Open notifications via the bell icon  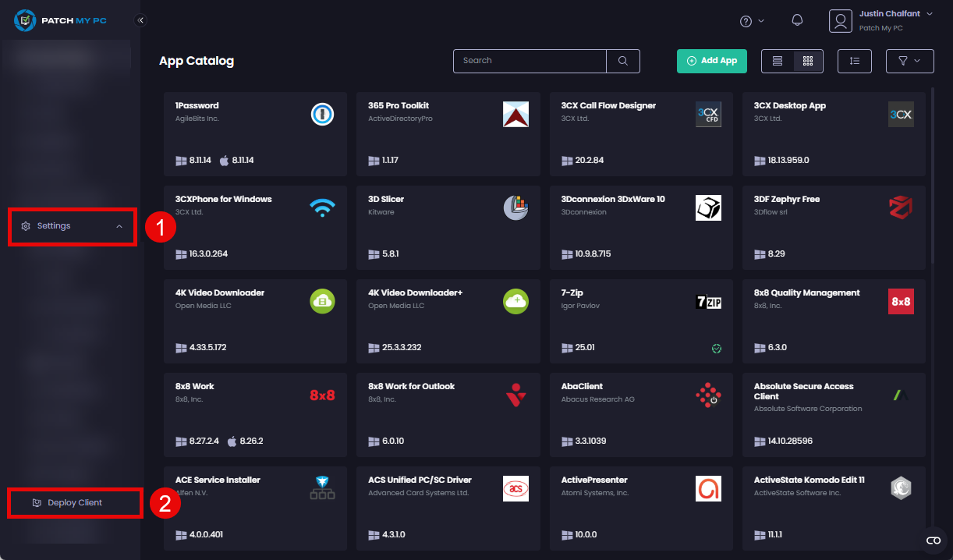tap(797, 20)
